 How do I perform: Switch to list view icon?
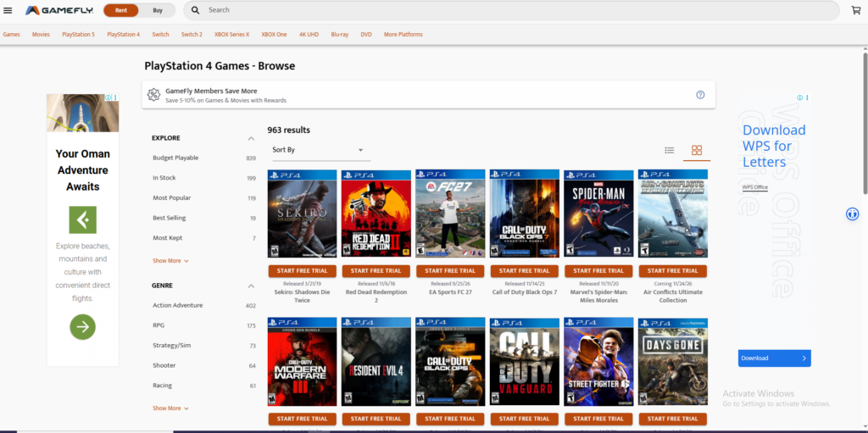[670, 150]
